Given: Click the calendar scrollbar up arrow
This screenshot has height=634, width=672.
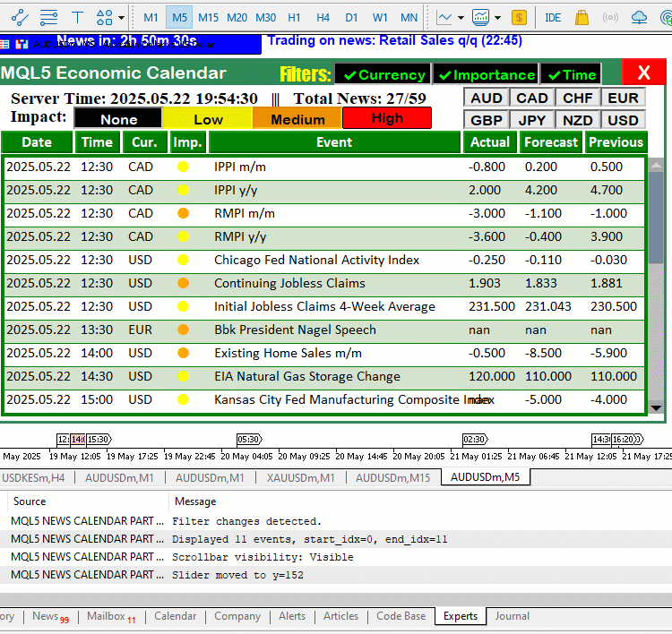Looking at the screenshot, I should [x=656, y=165].
